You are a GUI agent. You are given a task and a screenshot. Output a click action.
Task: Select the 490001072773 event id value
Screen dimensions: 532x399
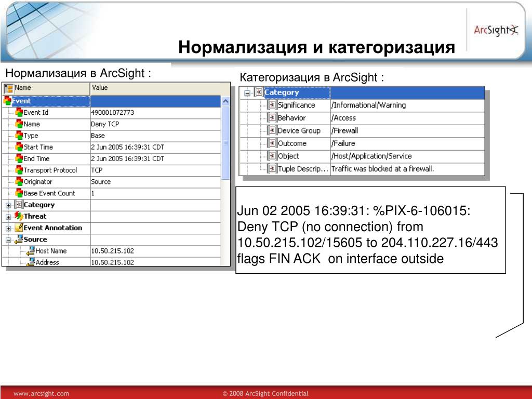coord(112,113)
